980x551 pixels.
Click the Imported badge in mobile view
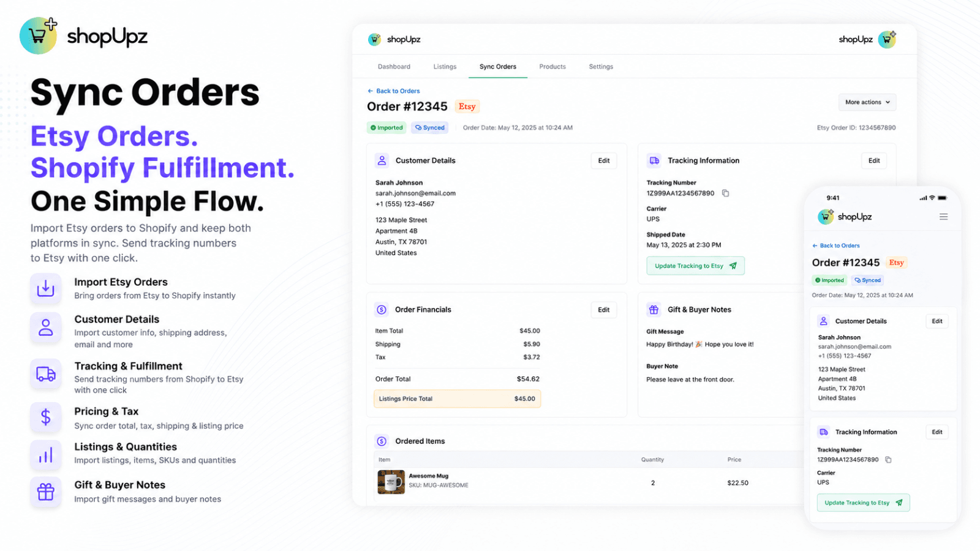[829, 280]
